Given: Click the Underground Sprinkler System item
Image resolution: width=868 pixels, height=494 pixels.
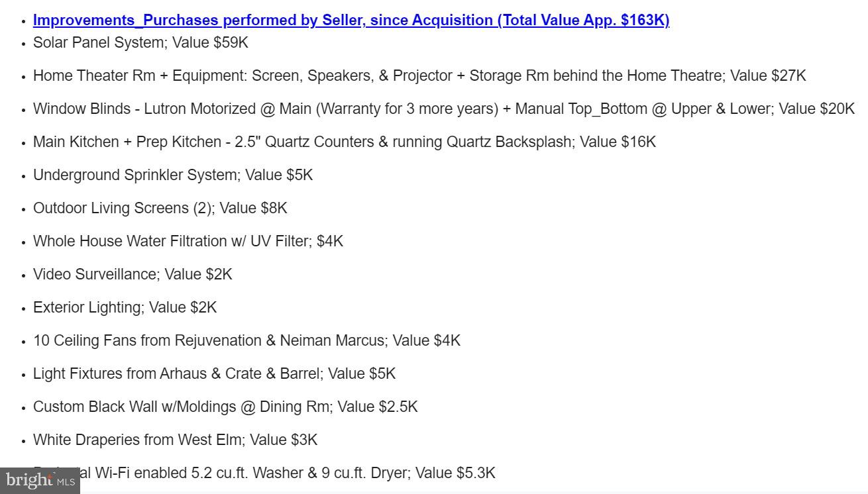Looking at the screenshot, I should pyautogui.click(x=172, y=175).
